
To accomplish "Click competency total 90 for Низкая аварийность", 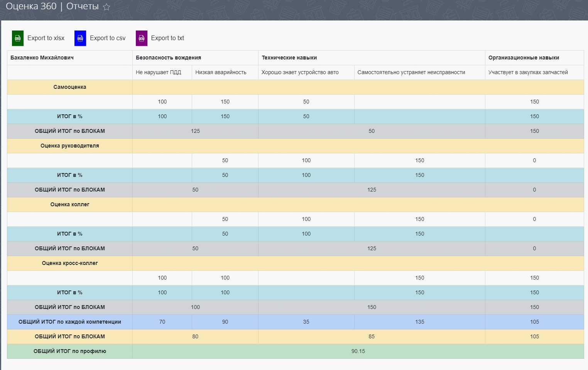I will click(x=225, y=322).
